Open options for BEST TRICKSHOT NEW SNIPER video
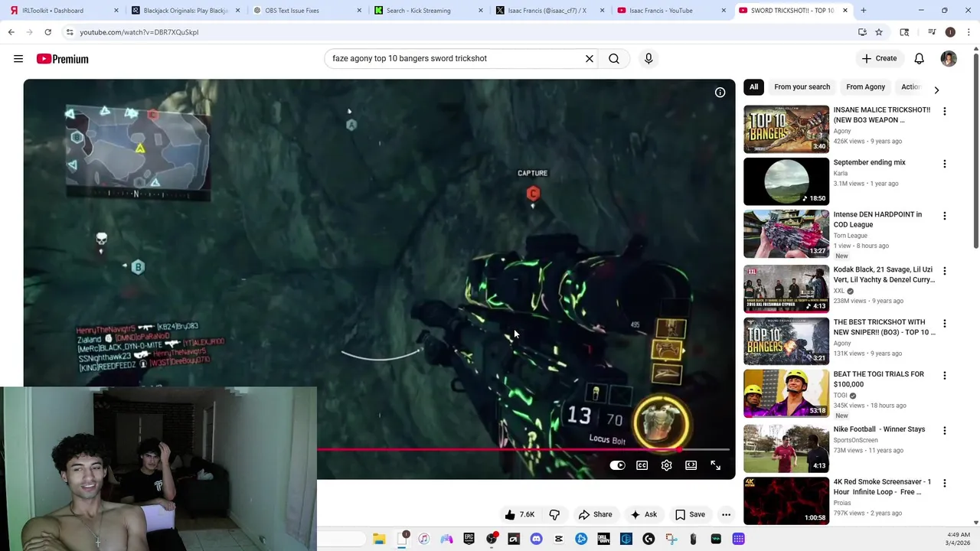980x551 pixels. coord(944,324)
